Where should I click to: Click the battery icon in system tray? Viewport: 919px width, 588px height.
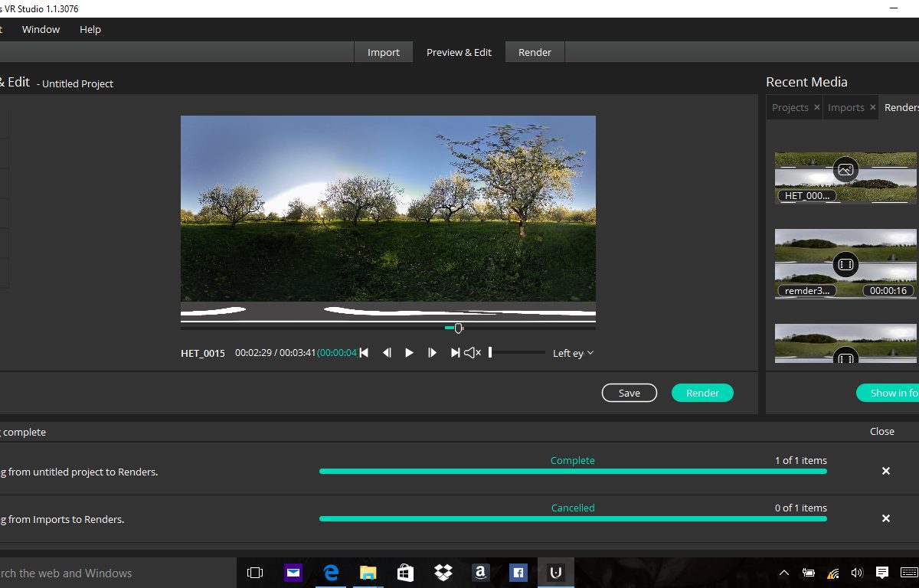click(808, 573)
